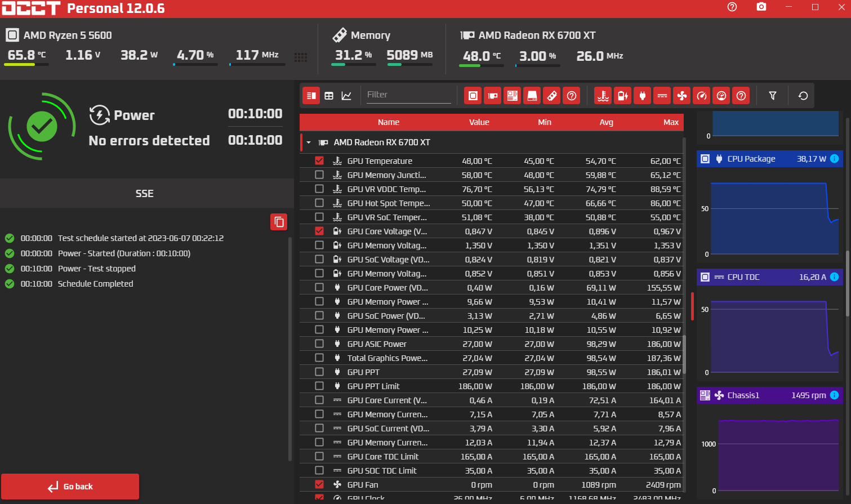Screen dimensions: 851x504
Task: Copy the test log with the red copy icon
Action: pos(279,222)
